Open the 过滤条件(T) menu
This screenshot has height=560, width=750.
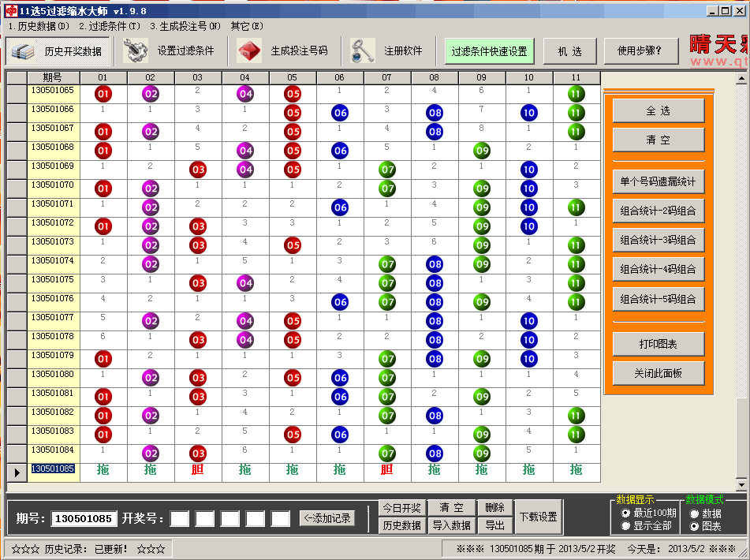point(110,26)
